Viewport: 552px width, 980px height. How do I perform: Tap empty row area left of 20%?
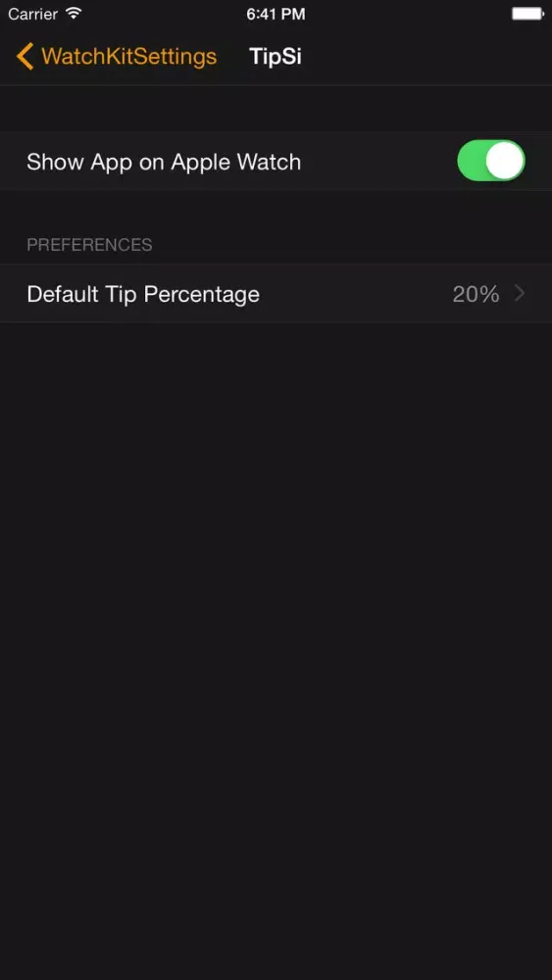355,293
